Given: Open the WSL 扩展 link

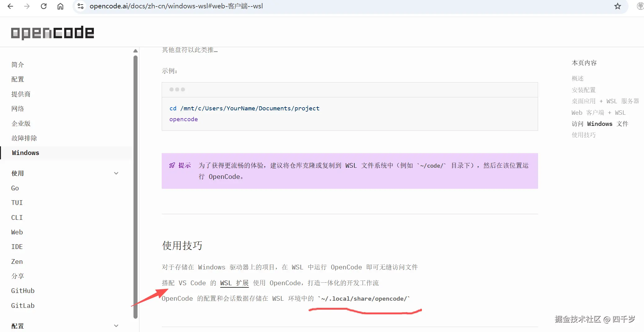Looking at the screenshot, I should pos(234,283).
